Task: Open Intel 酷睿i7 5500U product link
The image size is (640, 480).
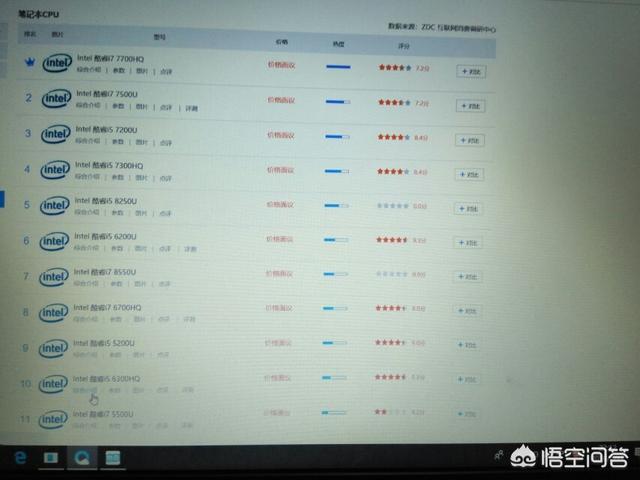Action: coord(103,414)
